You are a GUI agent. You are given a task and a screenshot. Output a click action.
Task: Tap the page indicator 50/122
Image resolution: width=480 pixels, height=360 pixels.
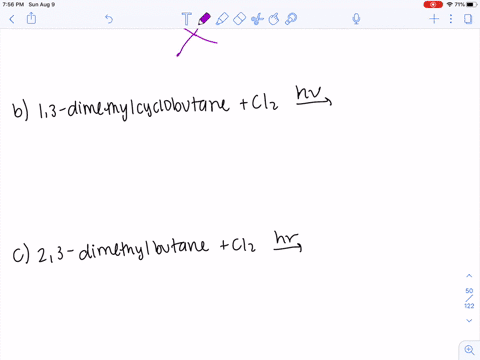(469, 298)
